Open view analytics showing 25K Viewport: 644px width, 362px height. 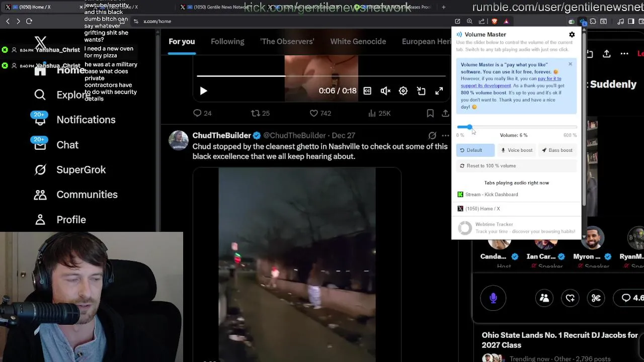(379, 113)
